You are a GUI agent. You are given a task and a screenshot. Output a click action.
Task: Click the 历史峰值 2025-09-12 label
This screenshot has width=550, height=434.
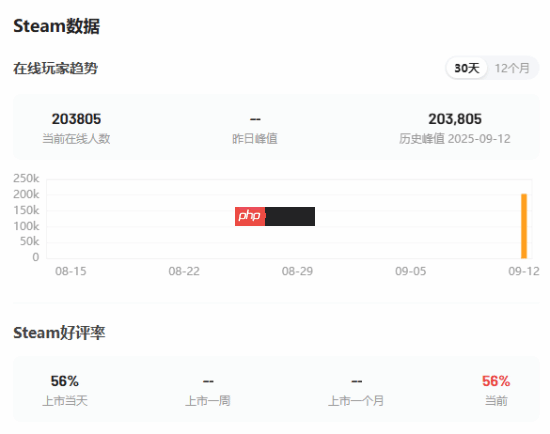click(x=455, y=139)
